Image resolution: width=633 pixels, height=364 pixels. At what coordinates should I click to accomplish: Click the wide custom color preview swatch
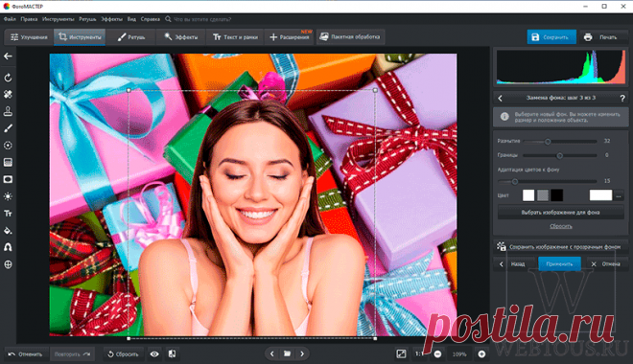600,195
